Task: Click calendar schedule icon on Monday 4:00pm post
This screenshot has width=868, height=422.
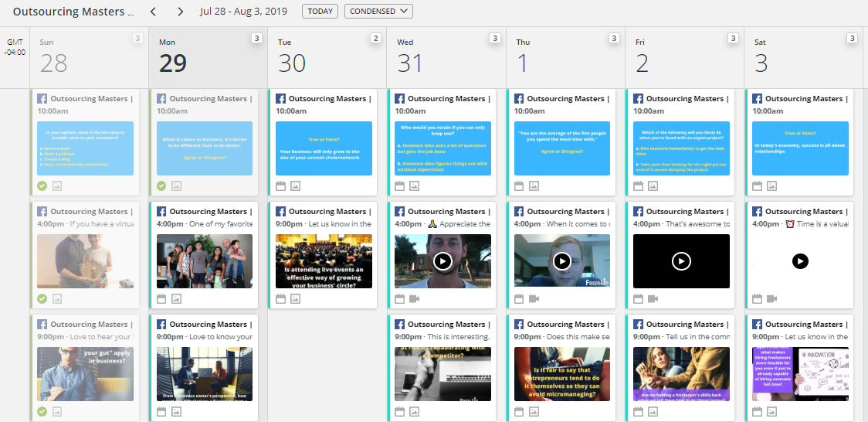Action: [161, 299]
